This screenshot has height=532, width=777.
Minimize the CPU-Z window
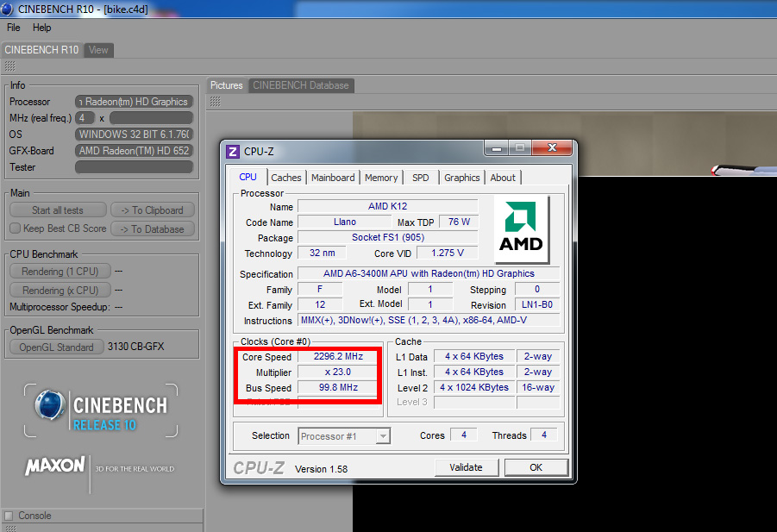click(x=496, y=147)
